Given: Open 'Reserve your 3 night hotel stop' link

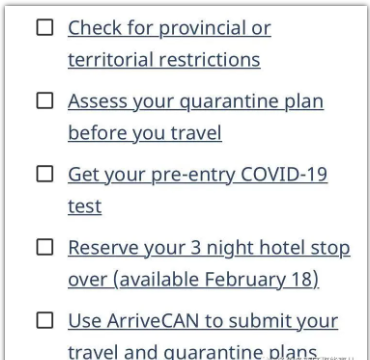Looking at the screenshot, I should point(209,248).
